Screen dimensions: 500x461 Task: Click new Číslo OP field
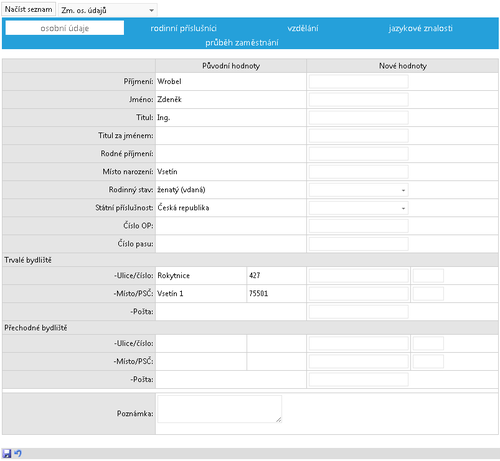[x=358, y=226]
